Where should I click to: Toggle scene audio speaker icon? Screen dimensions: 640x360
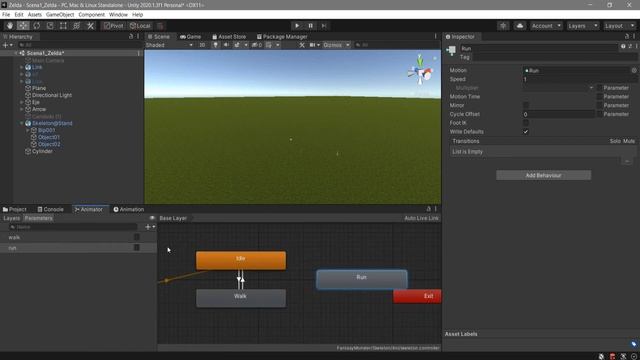(x=226, y=45)
